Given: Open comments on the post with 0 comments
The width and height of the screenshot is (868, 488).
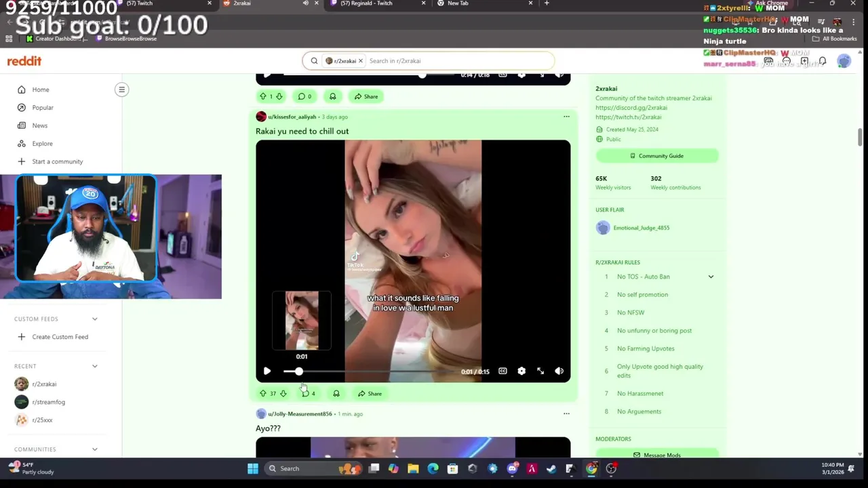Looking at the screenshot, I should click(x=305, y=96).
